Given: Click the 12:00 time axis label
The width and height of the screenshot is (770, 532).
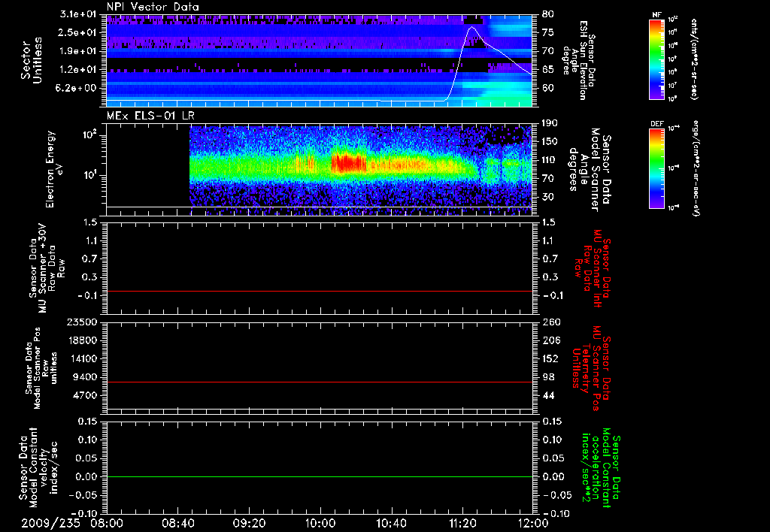Looking at the screenshot, I should [533, 523].
